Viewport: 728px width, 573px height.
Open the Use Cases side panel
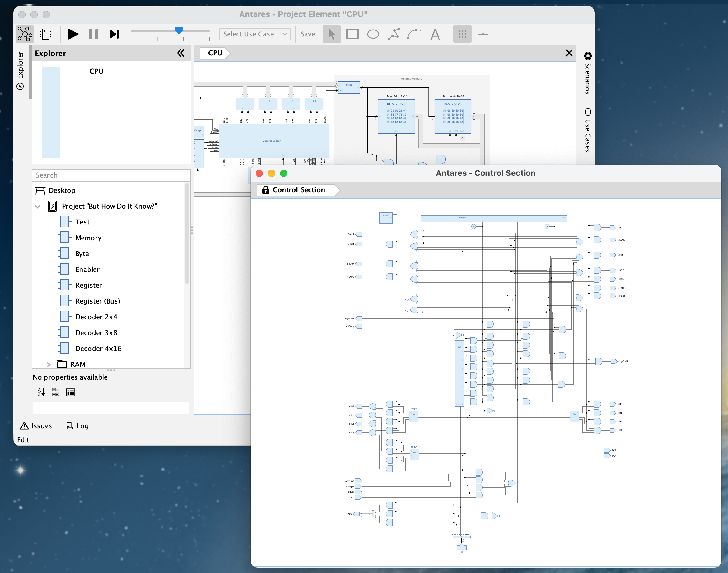click(588, 130)
